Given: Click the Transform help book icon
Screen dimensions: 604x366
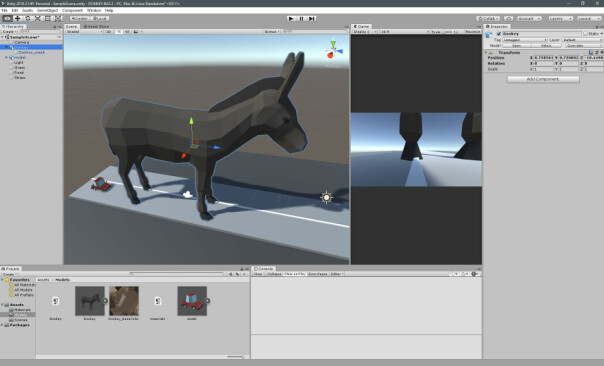Looking at the screenshot, I should coord(591,52).
